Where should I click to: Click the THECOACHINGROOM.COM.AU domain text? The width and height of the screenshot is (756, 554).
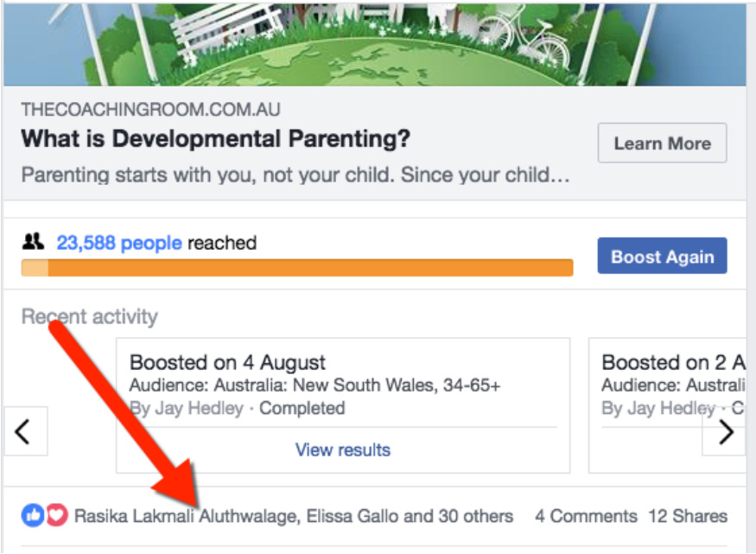click(150, 110)
